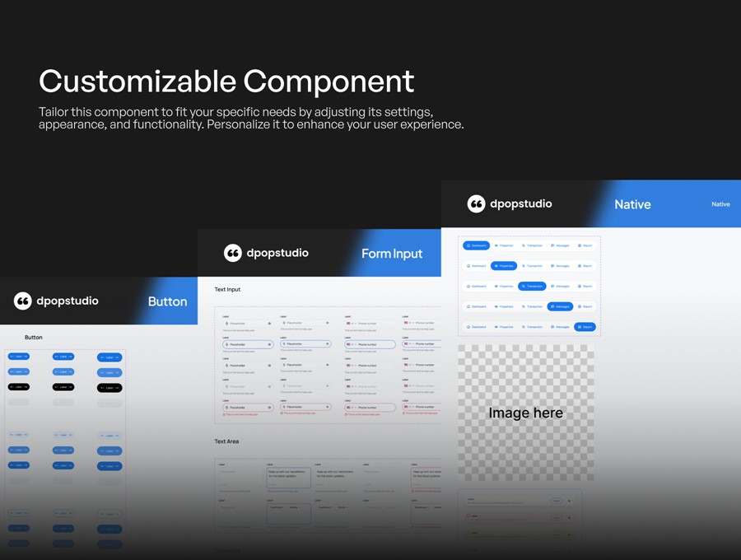Screen dimensions: 741x560
Task: Select the active blue Transaction pill
Action: [532, 286]
